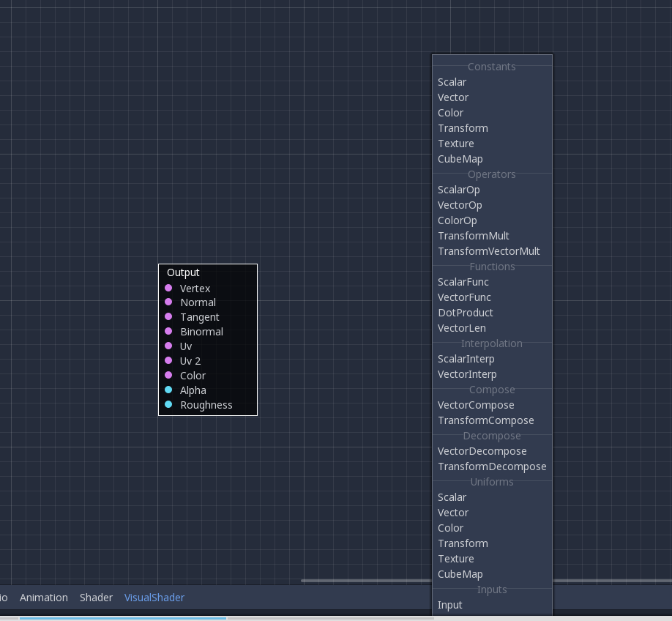Image resolution: width=672 pixels, height=621 pixels.
Task: Add a TransformMult operator node
Action: (473, 236)
